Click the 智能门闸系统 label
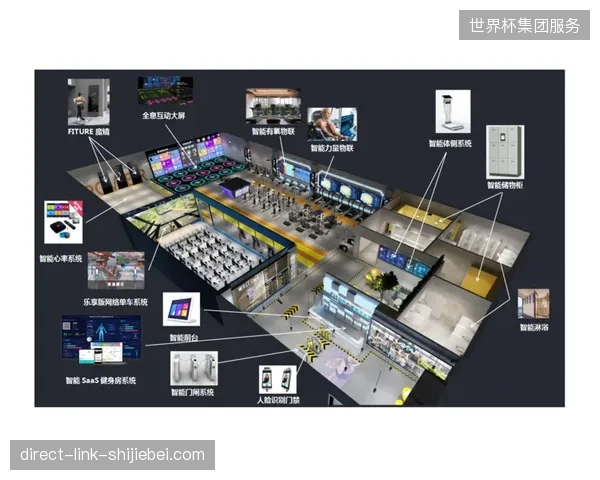The width and height of the screenshot is (600, 480). (x=192, y=392)
